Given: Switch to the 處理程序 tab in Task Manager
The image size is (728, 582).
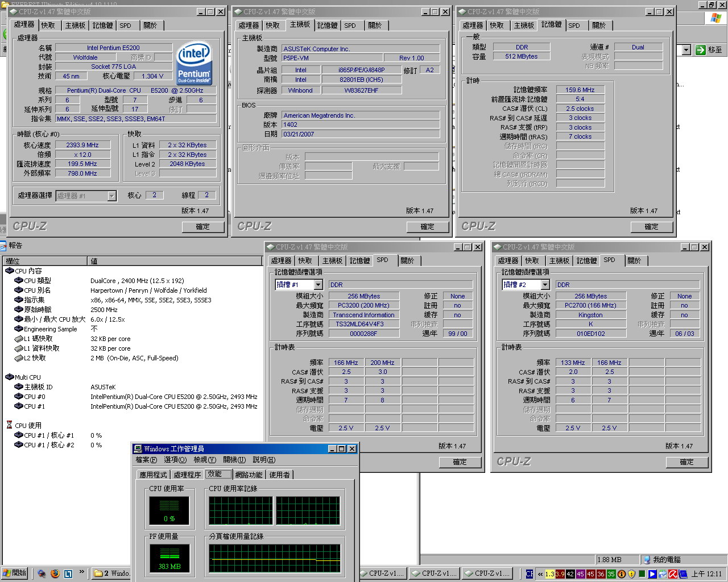Looking at the screenshot, I should [187, 475].
